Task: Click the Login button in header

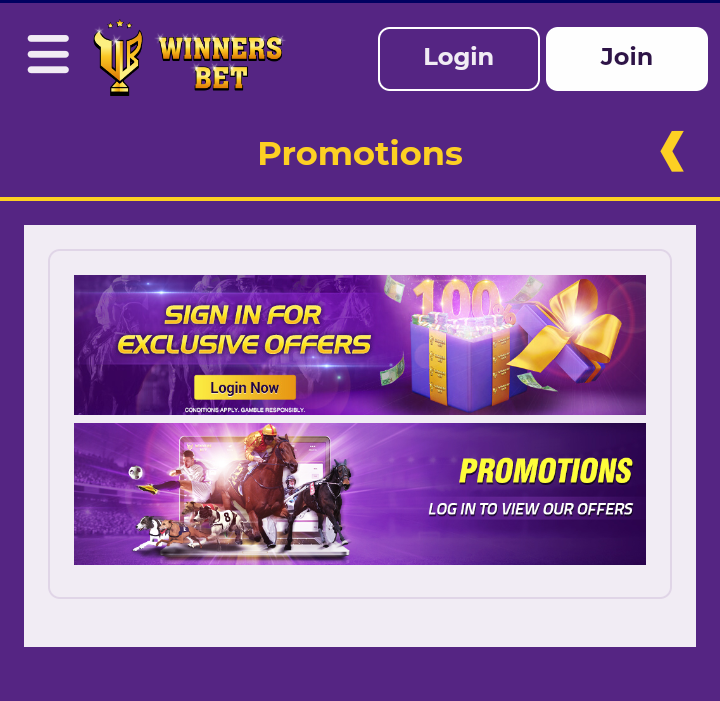Action: tap(459, 59)
